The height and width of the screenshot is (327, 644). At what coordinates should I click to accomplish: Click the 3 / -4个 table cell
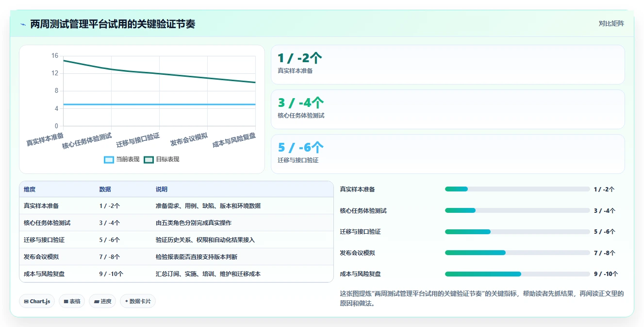pos(123,223)
